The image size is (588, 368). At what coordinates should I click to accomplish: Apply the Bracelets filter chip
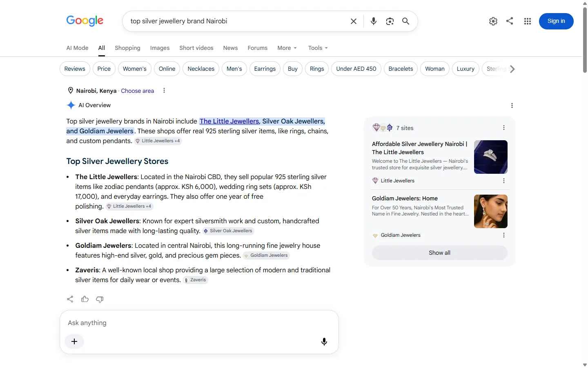click(401, 69)
